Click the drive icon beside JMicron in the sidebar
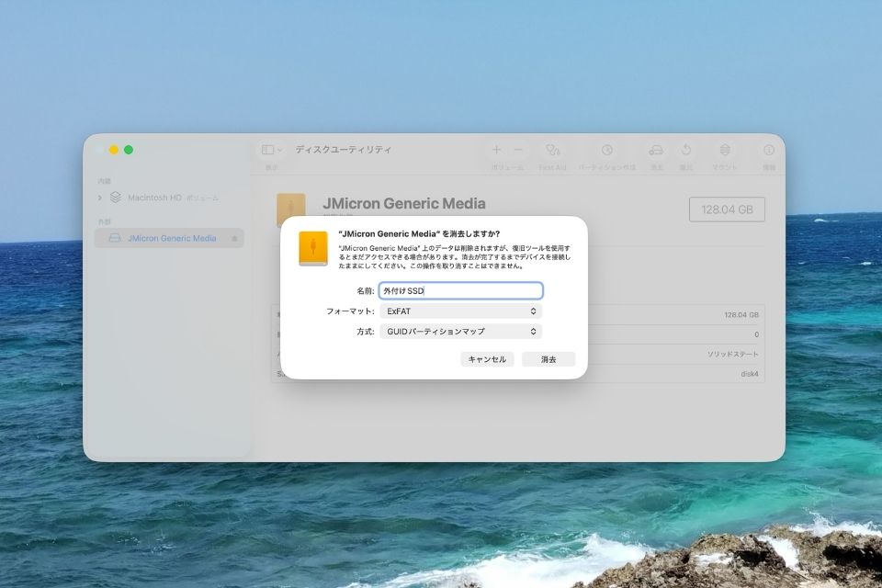882x588 pixels. click(115, 238)
